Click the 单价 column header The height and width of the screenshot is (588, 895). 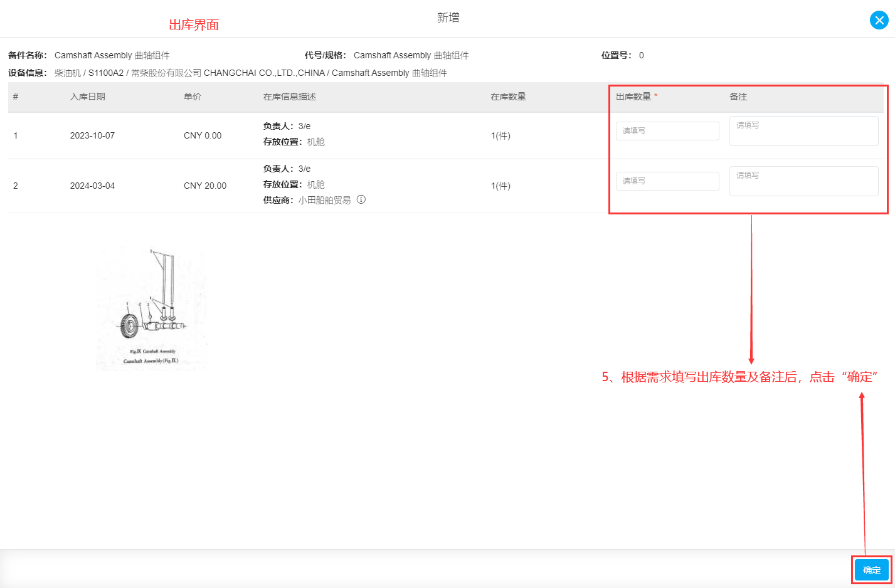coord(193,97)
